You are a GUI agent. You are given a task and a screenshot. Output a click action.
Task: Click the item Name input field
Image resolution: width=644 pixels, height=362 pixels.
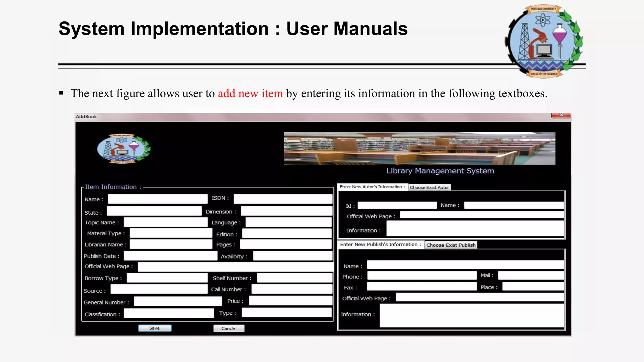(x=158, y=199)
